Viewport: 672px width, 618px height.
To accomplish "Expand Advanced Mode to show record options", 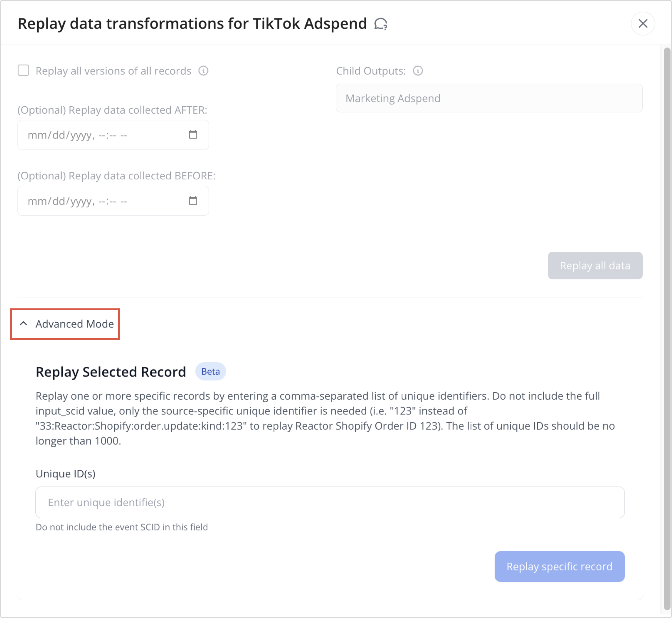I will [x=74, y=324].
